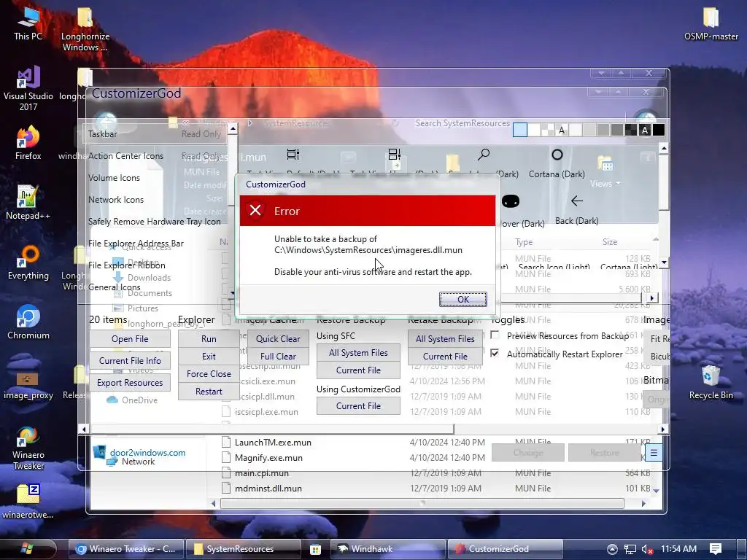
Task: Select the Search (Dark) magnifier icon
Action: [x=484, y=155]
